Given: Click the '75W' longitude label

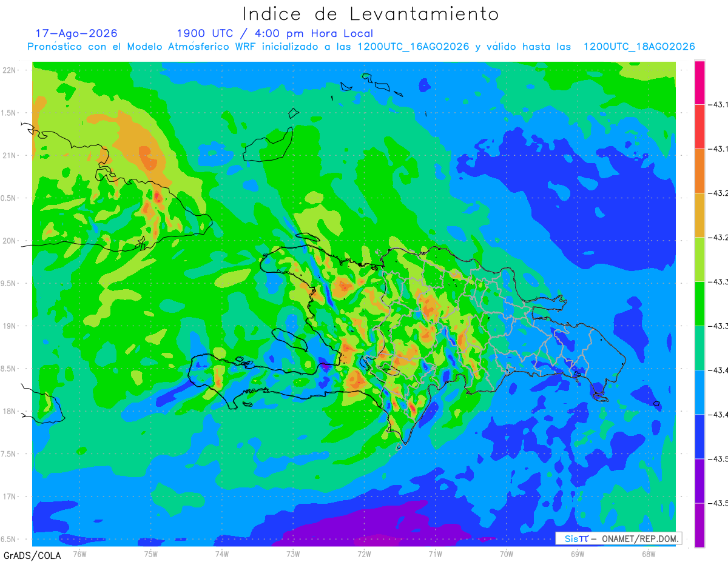Looking at the screenshot, I should point(151,554).
